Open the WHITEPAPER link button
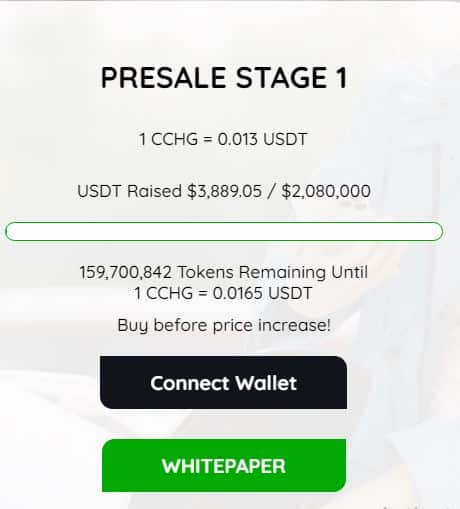 [224, 465]
